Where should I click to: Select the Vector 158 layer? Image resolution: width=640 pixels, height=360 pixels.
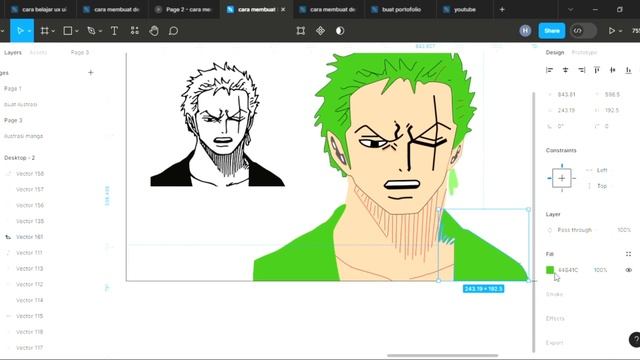pyautogui.click(x=29, y=173)
